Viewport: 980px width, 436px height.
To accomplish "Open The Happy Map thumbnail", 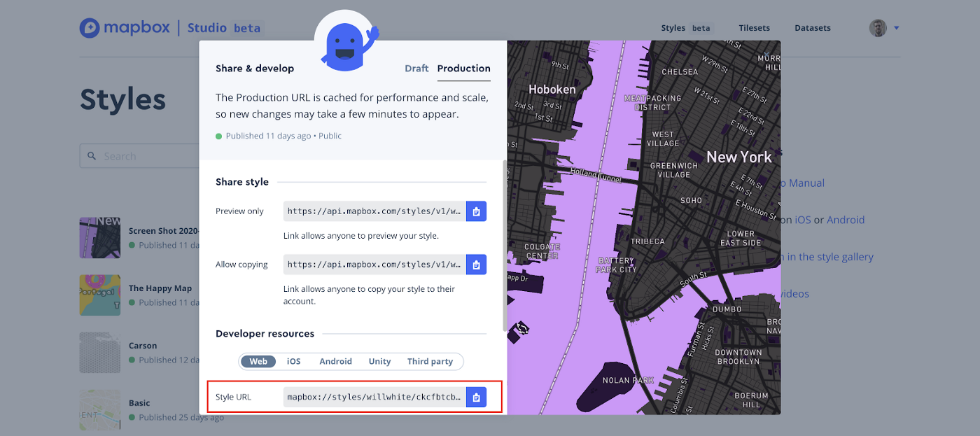I will click(x=99, y=295).
